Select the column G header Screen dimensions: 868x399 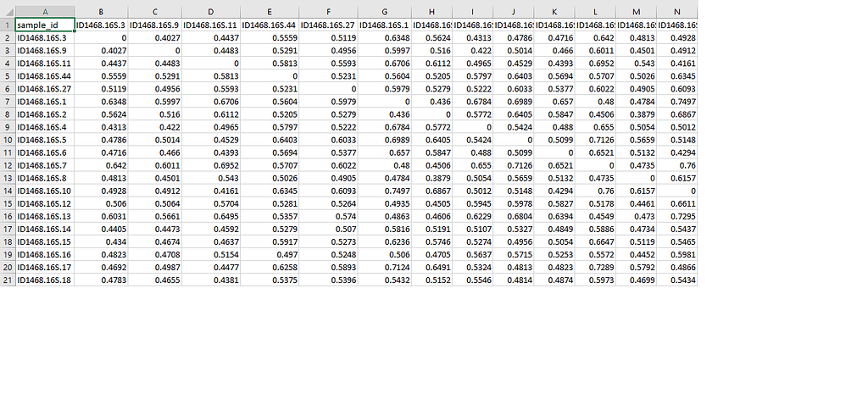coord(385,12)
